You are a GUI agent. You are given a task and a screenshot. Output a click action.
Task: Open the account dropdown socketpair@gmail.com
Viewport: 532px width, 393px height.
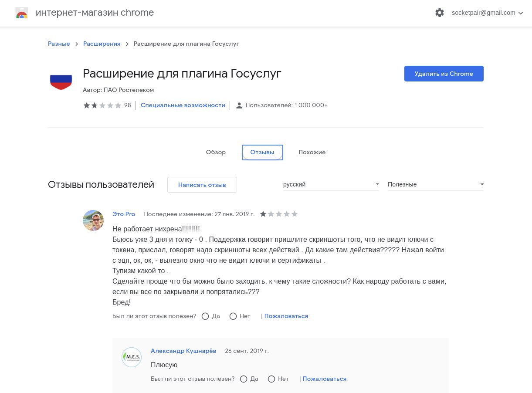487,13
